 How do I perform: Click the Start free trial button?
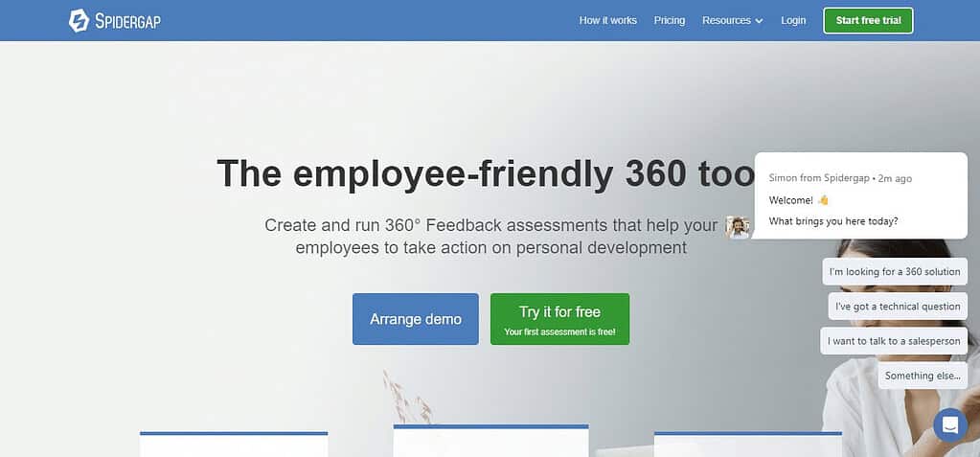(x=868, y=21)
